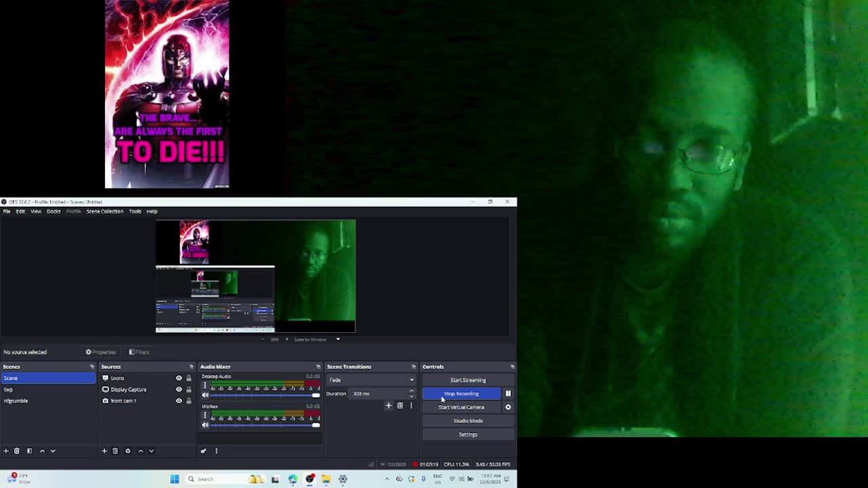Viewport: 868px width, 488px height.
Task: Zoom out the preview with minus icon
Action: [263, 339]
